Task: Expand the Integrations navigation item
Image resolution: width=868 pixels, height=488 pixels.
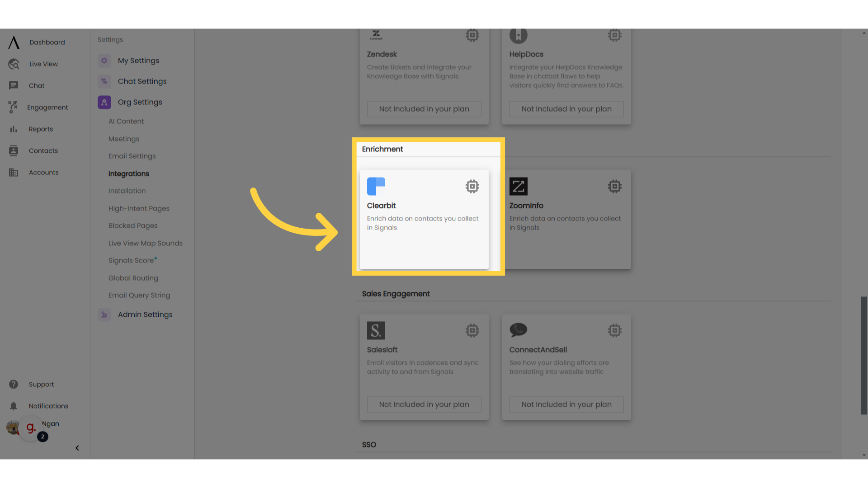Action: [129, 174]
